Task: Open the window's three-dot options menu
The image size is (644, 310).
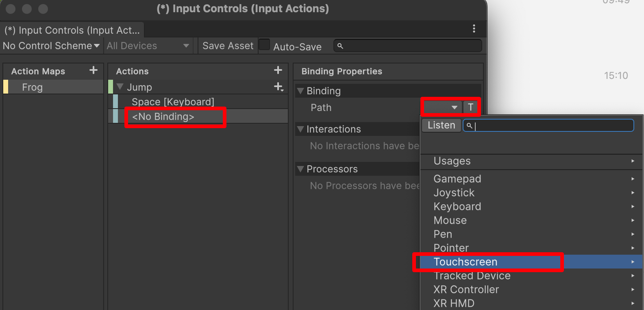Action: [474, 28]
